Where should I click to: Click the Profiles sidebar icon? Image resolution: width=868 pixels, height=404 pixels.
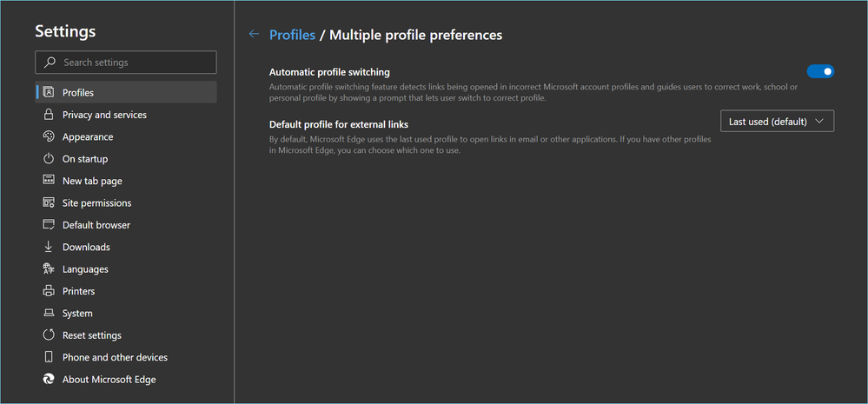coord(49,92)
